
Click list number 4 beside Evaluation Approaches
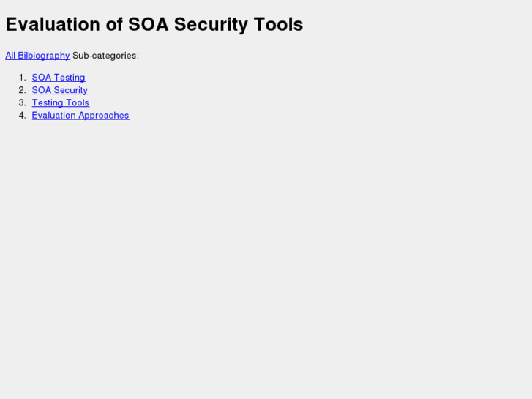point(23,115)
